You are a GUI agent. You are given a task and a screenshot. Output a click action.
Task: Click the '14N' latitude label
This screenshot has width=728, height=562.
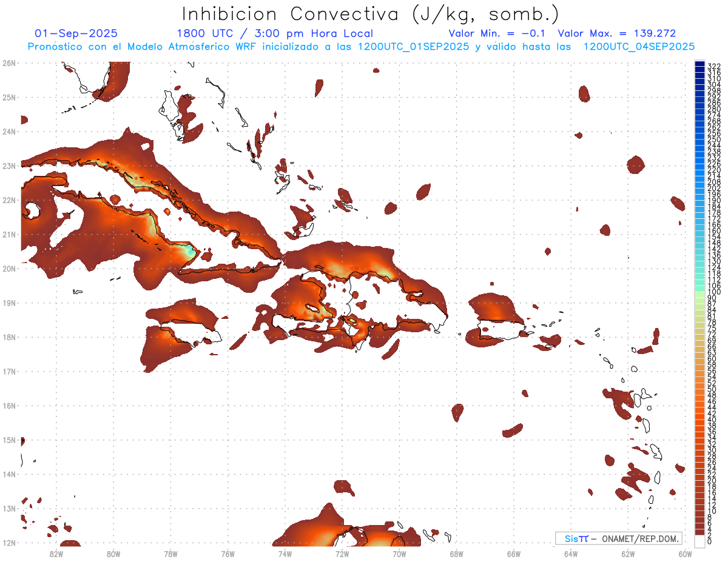(x=8, y=474)
